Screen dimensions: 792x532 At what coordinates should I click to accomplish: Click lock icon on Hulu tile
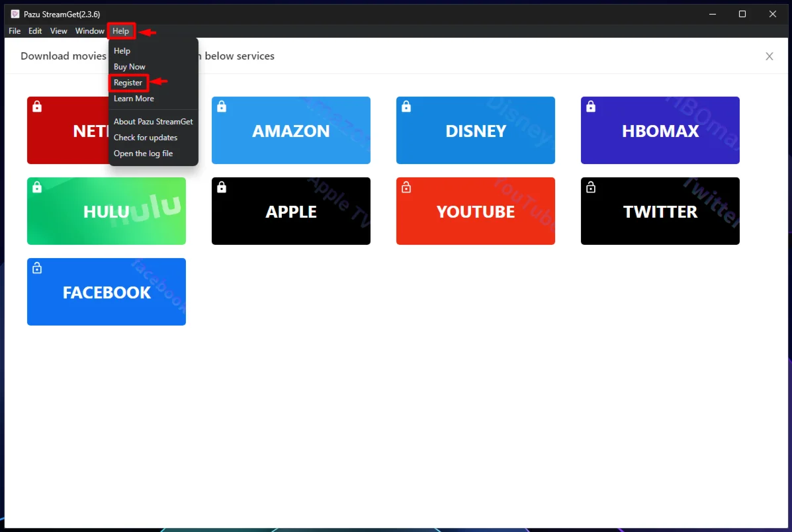pyautogui.click(x=37, y=187)
